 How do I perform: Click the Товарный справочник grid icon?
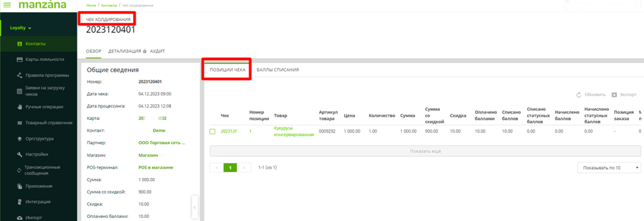coord(19,123)
